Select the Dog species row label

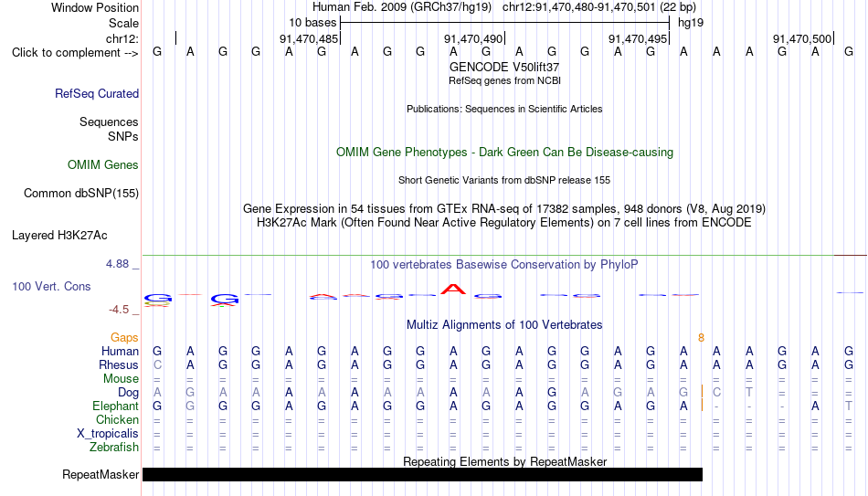(x=129, y=393)
